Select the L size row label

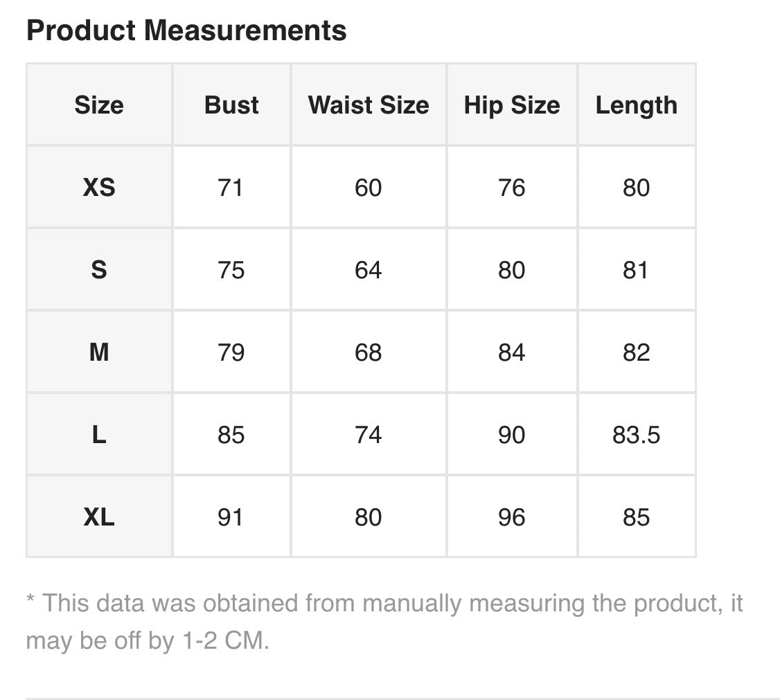click(99, 435)
